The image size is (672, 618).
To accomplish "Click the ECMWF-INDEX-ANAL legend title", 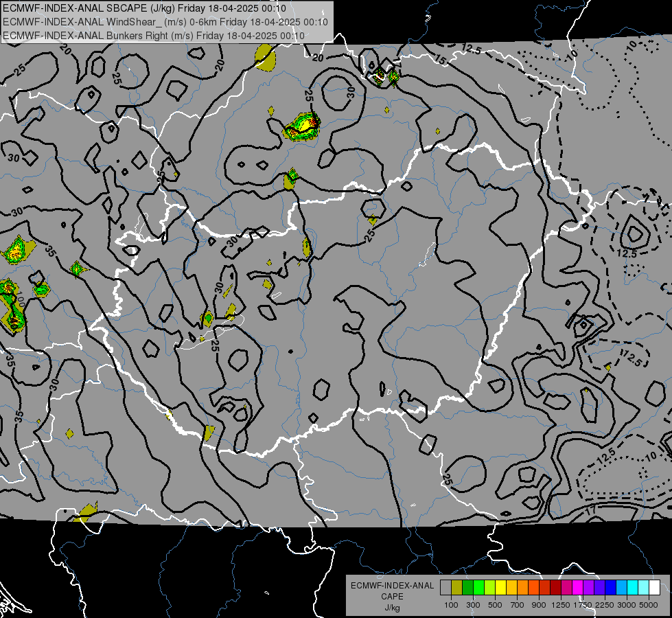I will pos(392,586).
